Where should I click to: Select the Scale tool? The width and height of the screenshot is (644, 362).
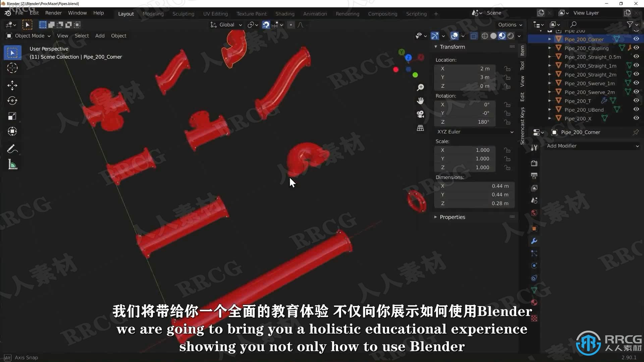click(x=12, y=116)
